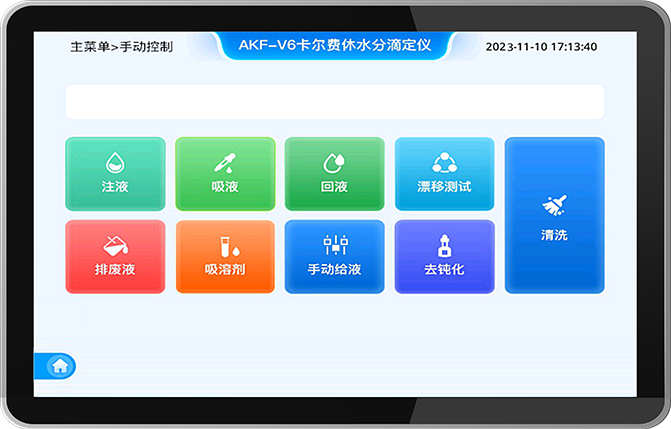Select the 注液 label
The image size is (671, 429).
coord(115,187)
